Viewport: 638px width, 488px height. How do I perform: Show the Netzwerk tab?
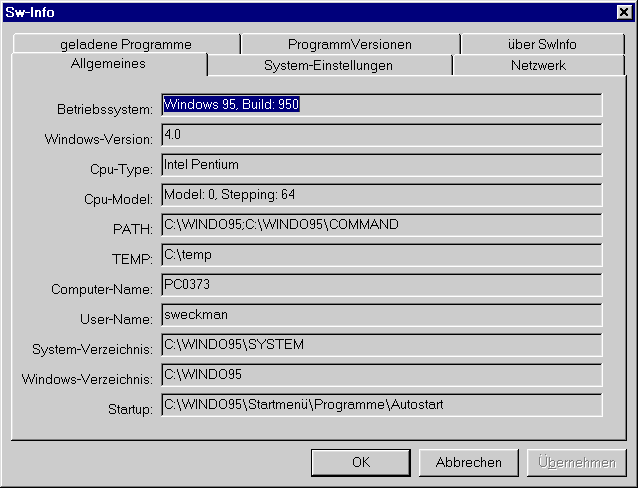[538, 66]
